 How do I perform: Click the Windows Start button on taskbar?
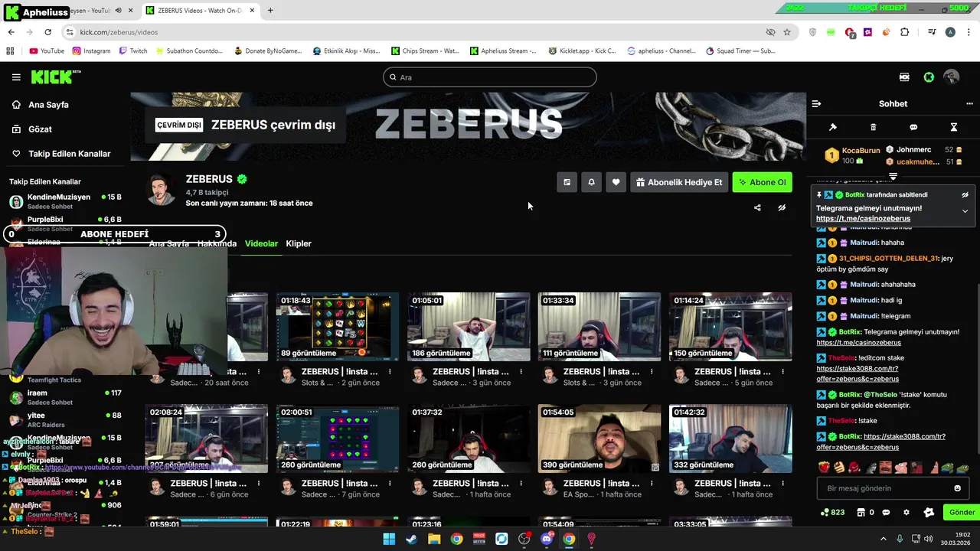pos(389,539)
